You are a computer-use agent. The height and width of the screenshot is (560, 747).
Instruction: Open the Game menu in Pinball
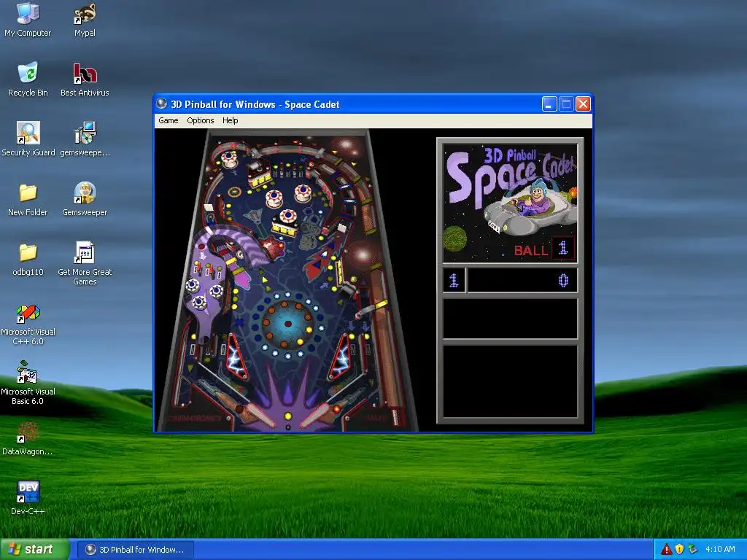[169, 120]
